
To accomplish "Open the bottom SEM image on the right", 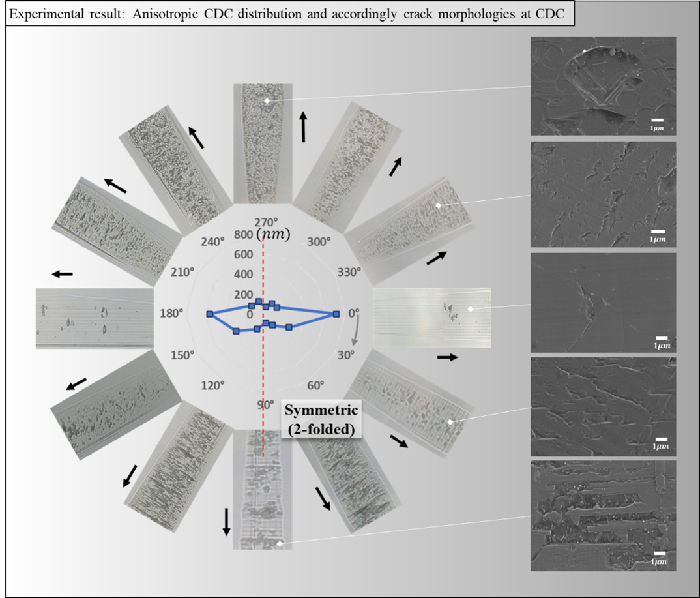I will [603, 516].
